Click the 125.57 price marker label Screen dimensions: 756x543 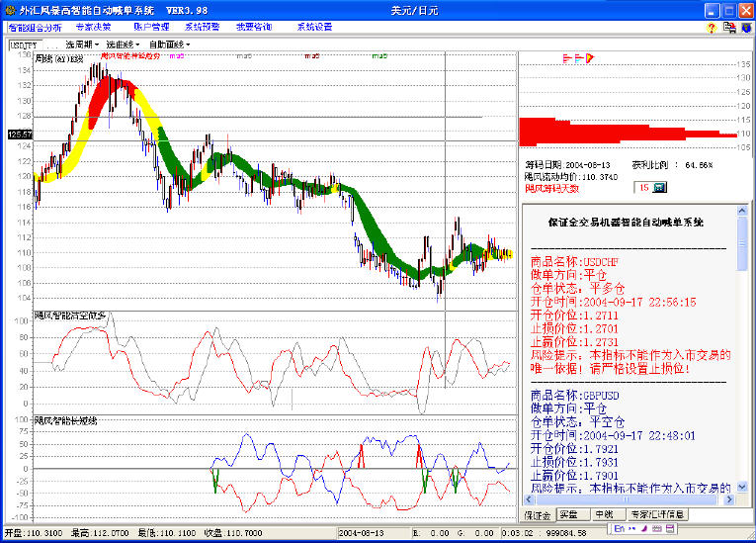tap(20, 135)
